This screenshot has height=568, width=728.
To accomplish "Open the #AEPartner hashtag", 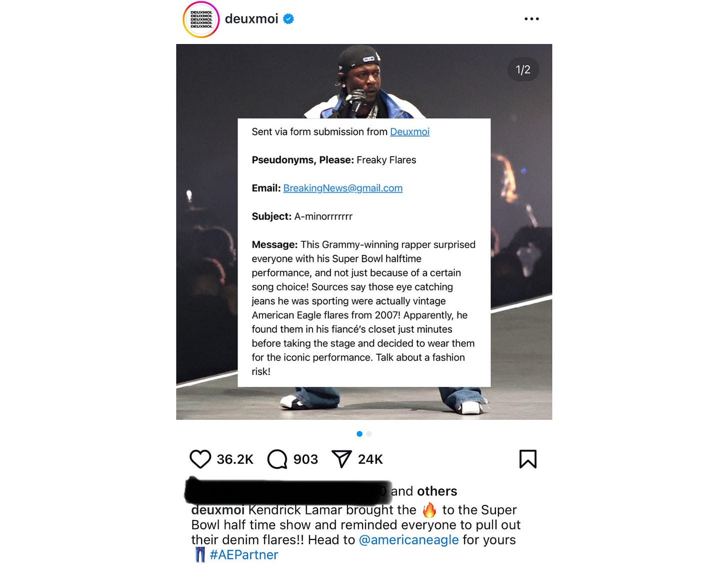I will (243, 554).
